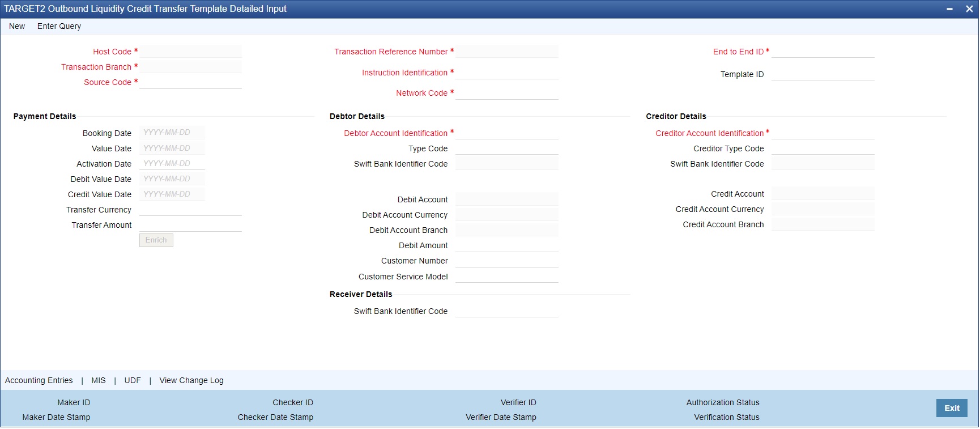Click the Debit Account Branch field
Screen dimensions: 980x429
(x=507, y=230)
